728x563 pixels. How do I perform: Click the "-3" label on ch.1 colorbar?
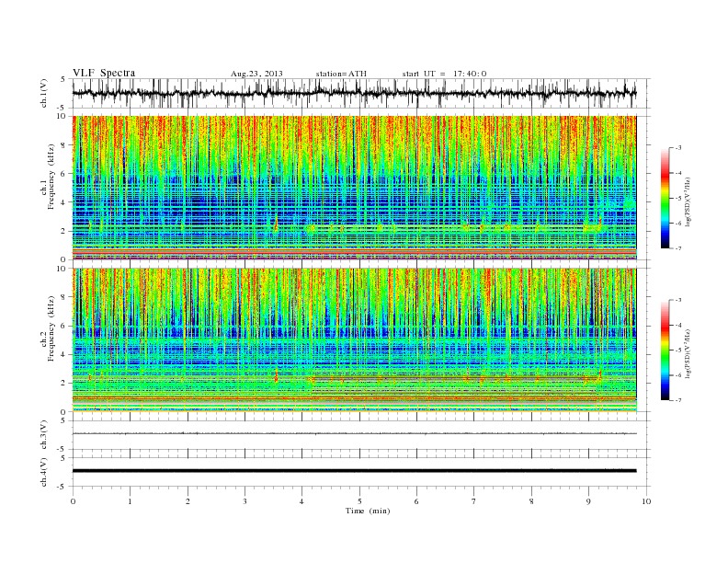coord(677,148)
